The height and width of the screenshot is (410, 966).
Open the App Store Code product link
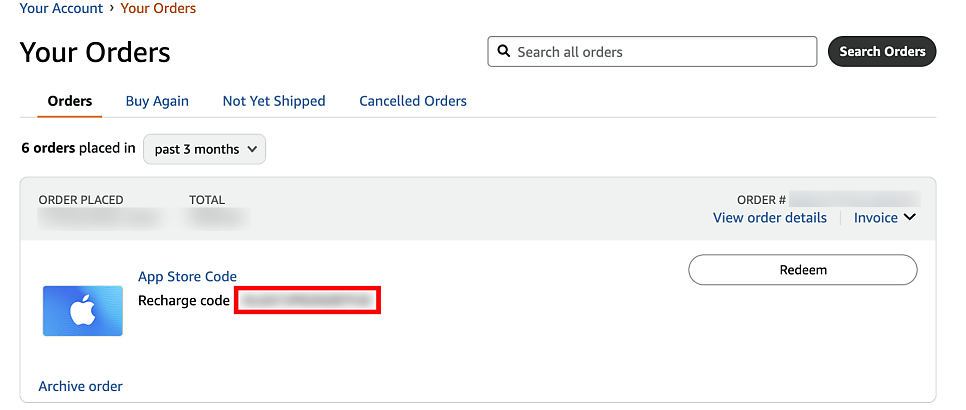(x=187, y=276)
